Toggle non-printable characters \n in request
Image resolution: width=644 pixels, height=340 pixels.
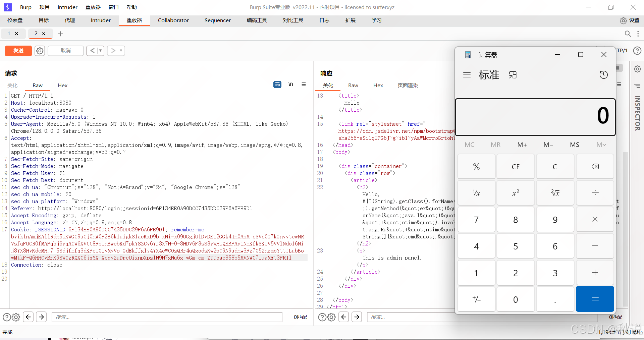(290, 84)
